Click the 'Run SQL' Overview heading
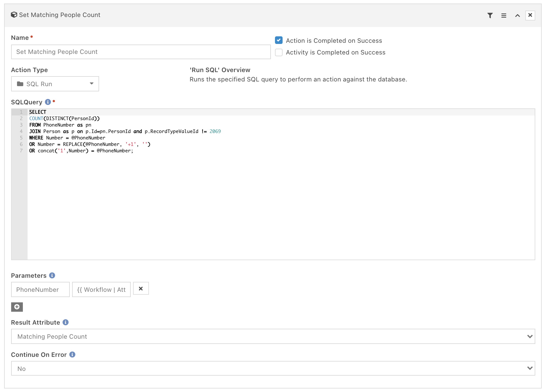This screenshot has height=392, width=547. 220,70
